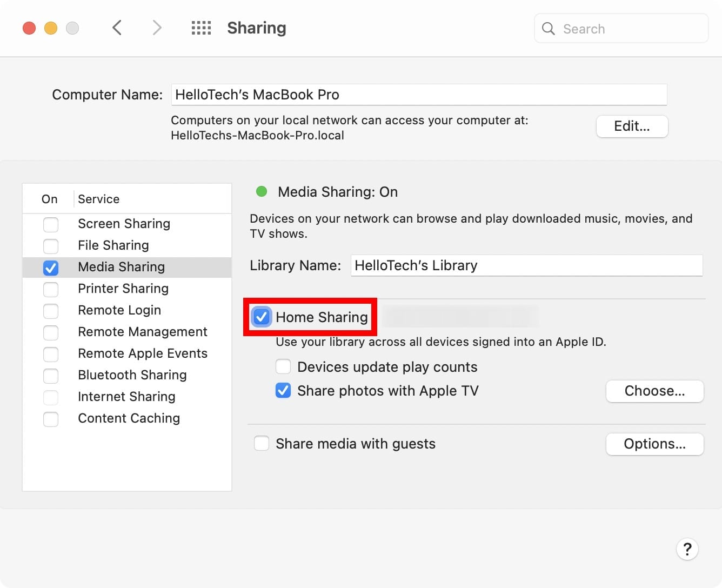Image resolution: width=722 pixels, height=588 pixels.
Task: Select Media Sharing in the service list
Action: click(x=121, y=266)
